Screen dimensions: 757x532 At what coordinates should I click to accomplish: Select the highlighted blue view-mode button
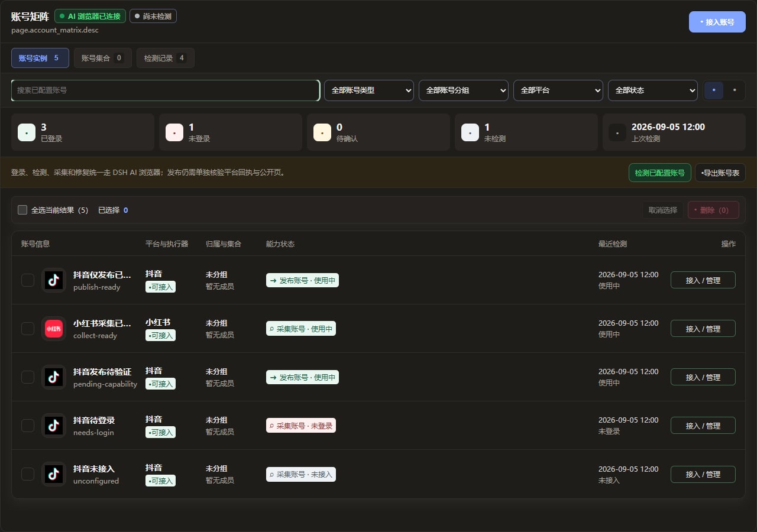[x=714, y=90]
